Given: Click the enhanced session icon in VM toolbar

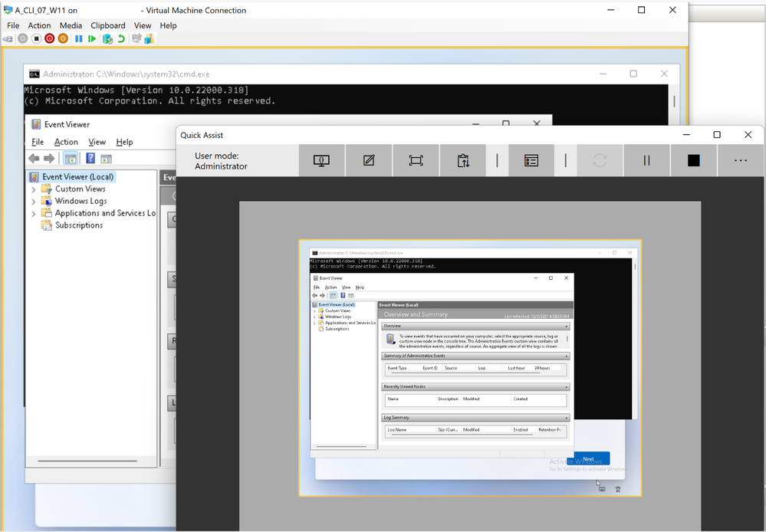Looking at the screenshot, I should click(136, 38).
